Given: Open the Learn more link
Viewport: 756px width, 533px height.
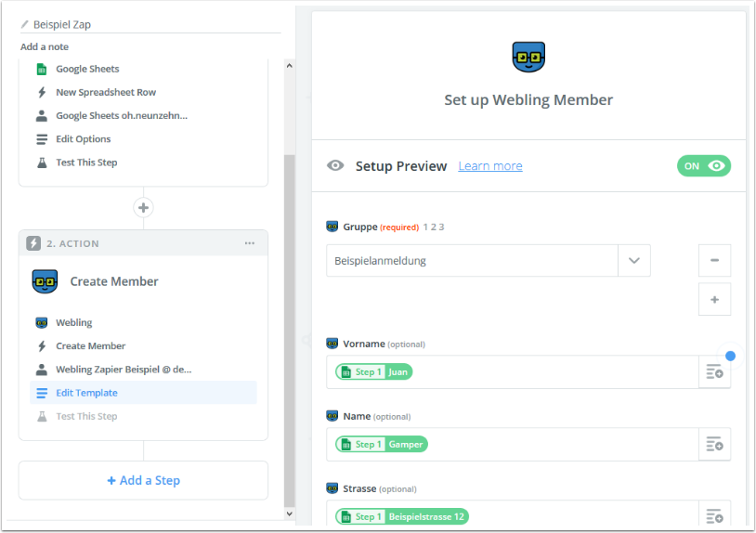Looking at the screenshot, I should point(489,166).
